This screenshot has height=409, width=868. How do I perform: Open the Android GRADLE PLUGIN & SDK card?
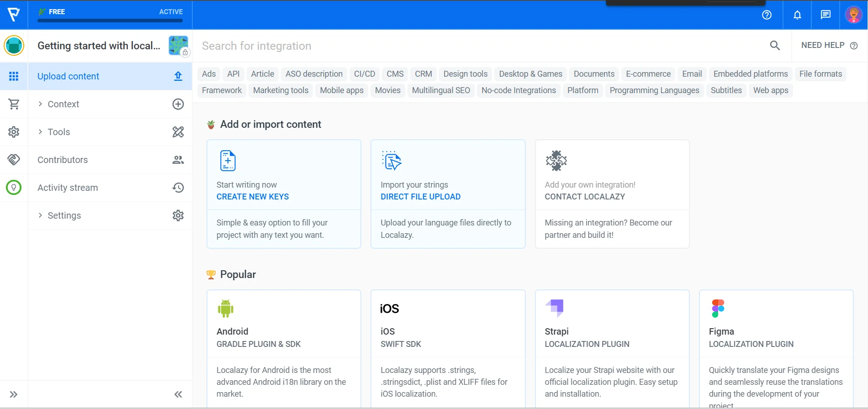(x=284, y=349)
